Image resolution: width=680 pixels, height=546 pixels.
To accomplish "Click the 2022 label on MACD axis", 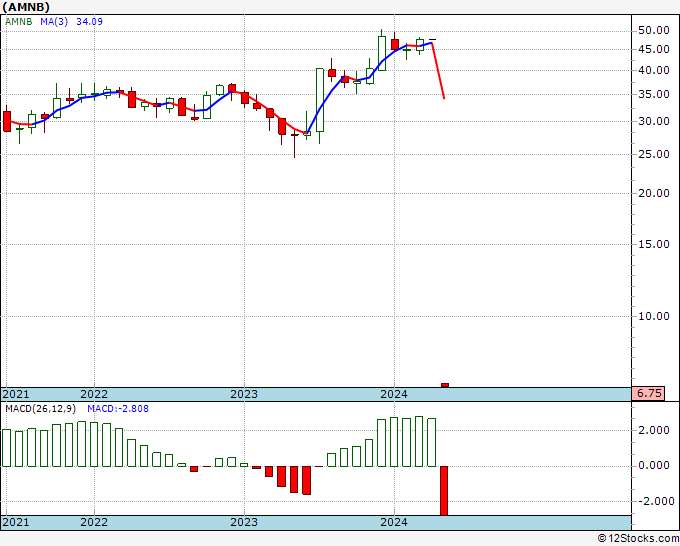I will tap(94, 522).
